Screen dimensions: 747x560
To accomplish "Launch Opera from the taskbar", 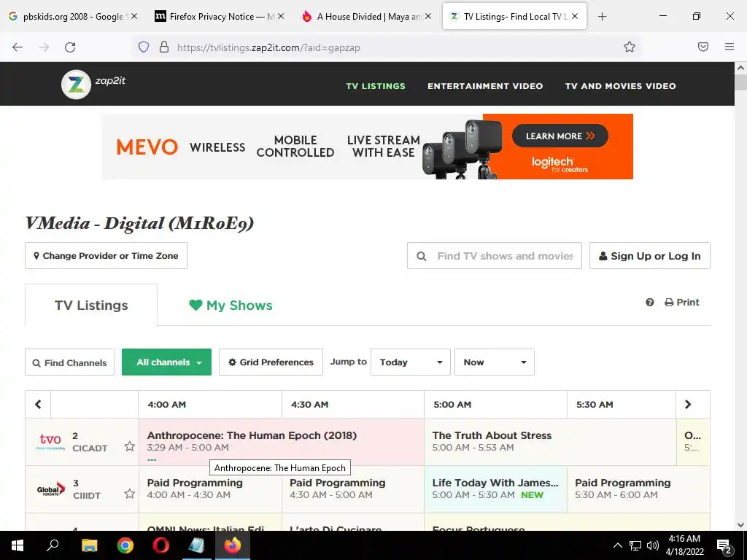I will pyautogui.click(x=161, y=545).
